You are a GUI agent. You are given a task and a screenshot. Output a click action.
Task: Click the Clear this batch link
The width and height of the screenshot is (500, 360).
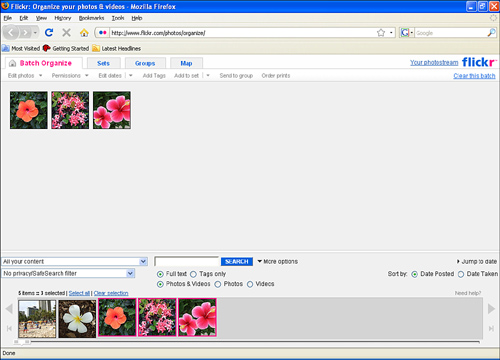point(474,76)
